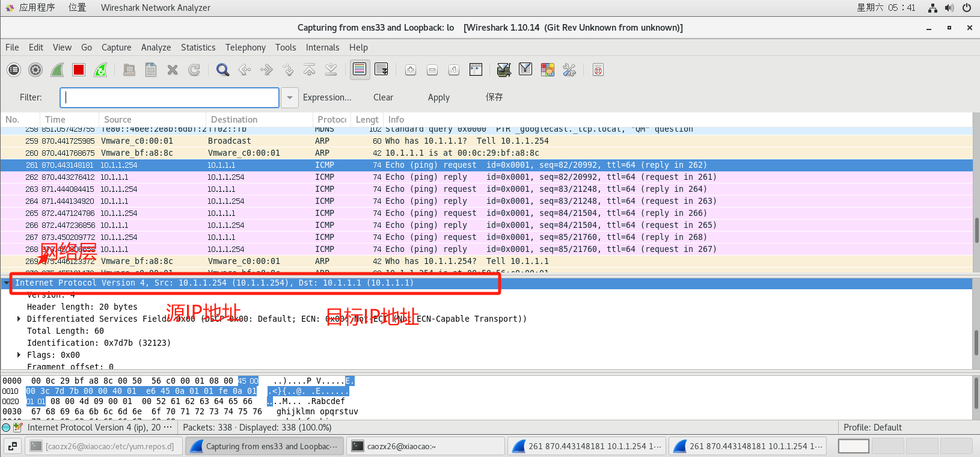Select packet 265 ping request row
The height and width of the screenshot is (457, 980).
click(x=486, y=213)
